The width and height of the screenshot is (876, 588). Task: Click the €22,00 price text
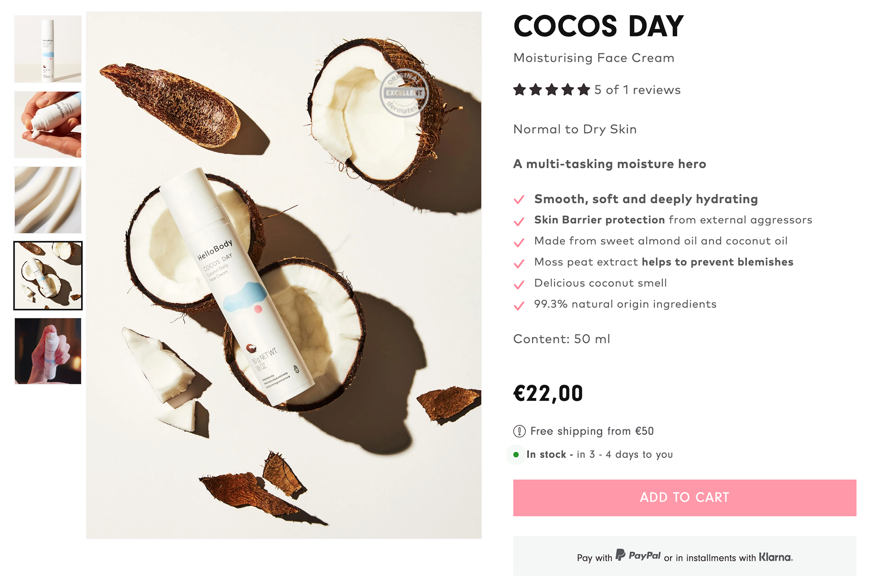pyautogui.click(x=548, y=393)
